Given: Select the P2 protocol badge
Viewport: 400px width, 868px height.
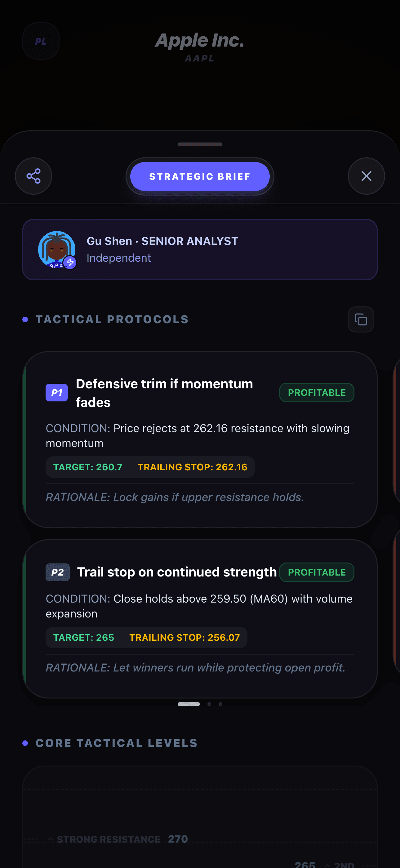Looking at the screenshot, I should coord(57,572).
